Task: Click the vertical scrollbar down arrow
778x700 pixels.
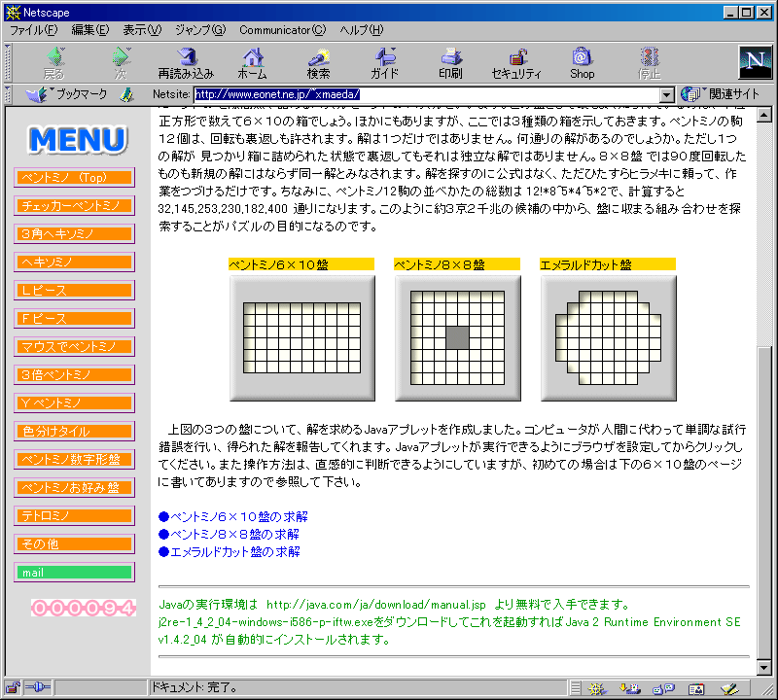Action: pyautogui.click(x=764, y=667)
